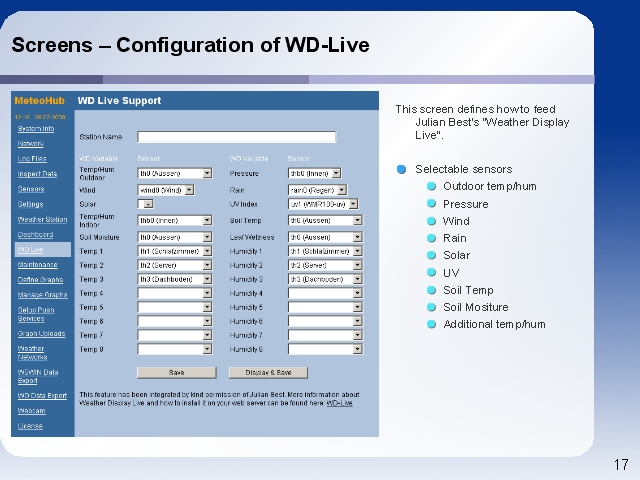This screenshot has height=480, width=640.
Task: Open the Humidity 1 sensor dropdown
Action: click(325, 251)
